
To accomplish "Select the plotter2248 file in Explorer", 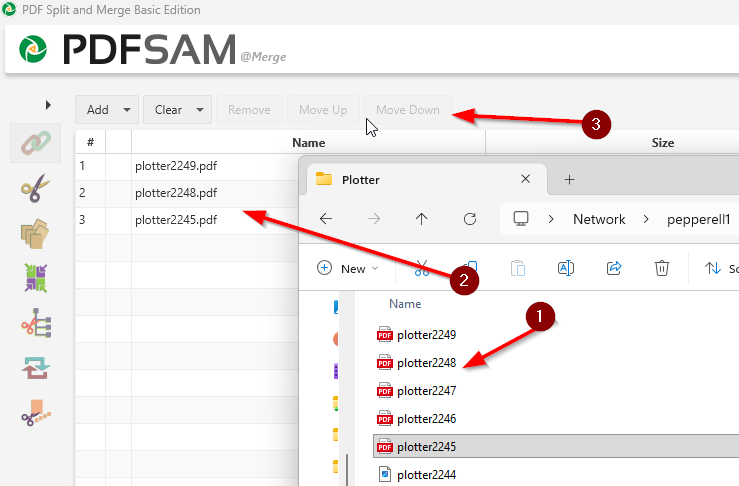I will 426,363.
